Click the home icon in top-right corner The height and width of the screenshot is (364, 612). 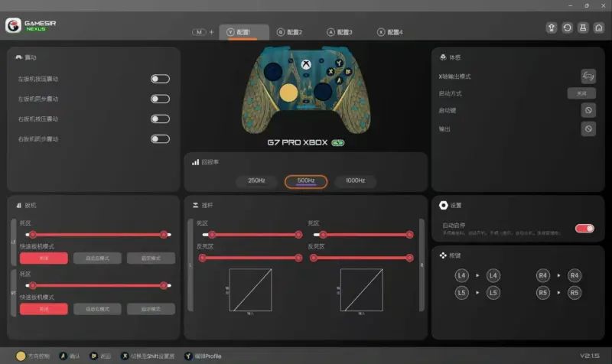(598, 28)
